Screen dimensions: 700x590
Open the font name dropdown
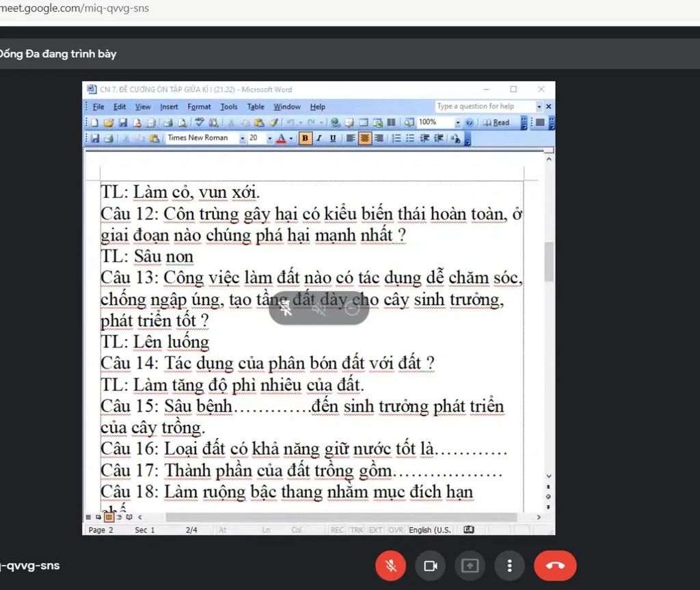click(x=243, y=138)
